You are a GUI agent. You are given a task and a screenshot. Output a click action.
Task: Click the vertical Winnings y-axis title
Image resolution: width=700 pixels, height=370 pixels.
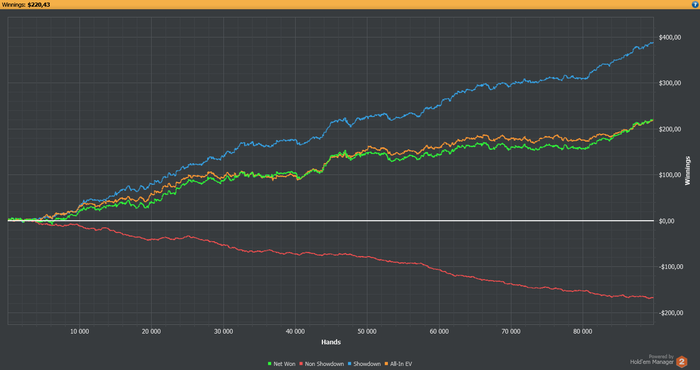688,170
